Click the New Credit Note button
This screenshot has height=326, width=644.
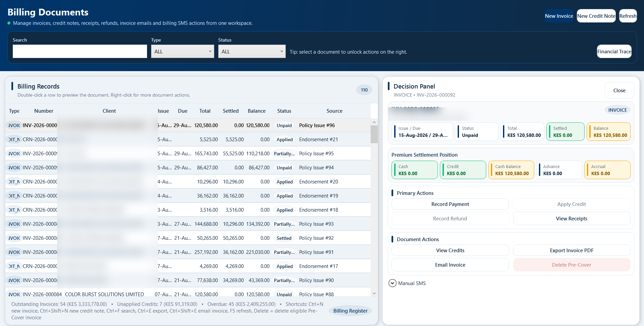tap(596, 16)
